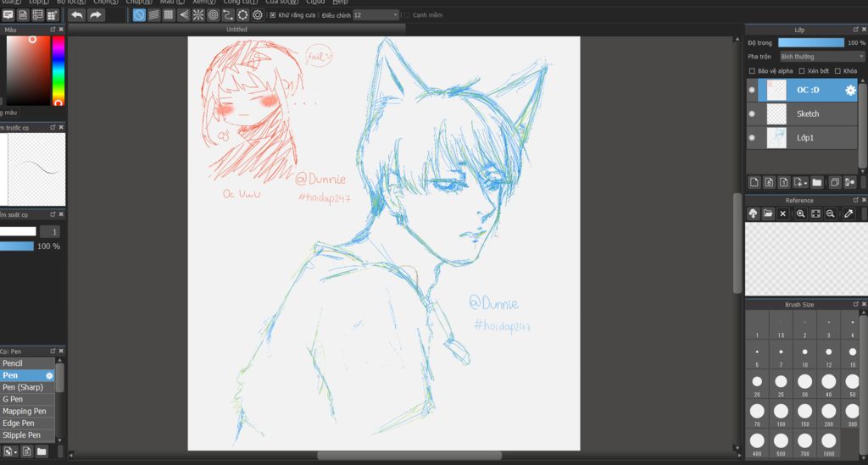Open Pen brush settings gear
Screen dimensions: 868x465
point(49,375)
